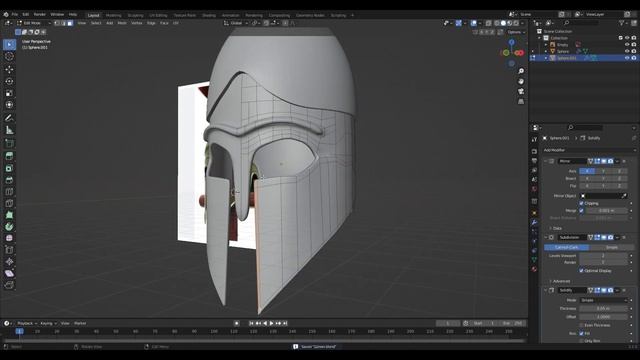This screenshot has height=360, width=640.
Task: Select Catmull-Clark subdivision type
Action: [x=567, y=248]
